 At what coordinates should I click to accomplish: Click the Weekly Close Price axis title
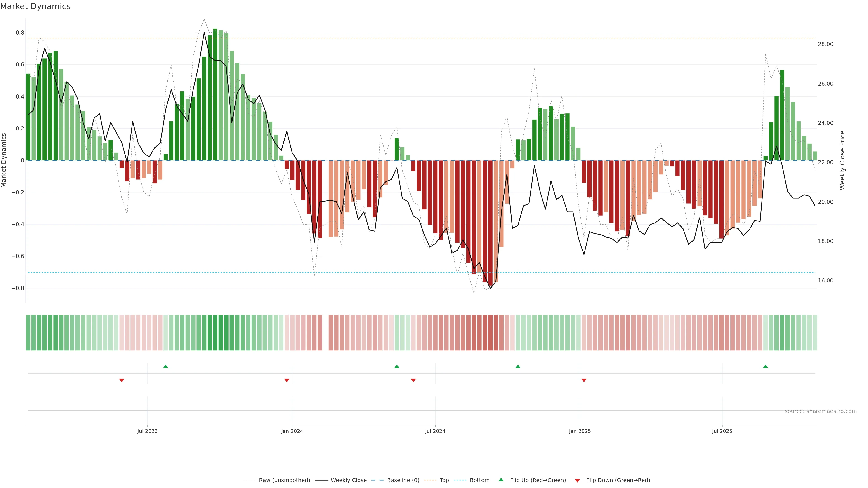click(x=842, y=160)
